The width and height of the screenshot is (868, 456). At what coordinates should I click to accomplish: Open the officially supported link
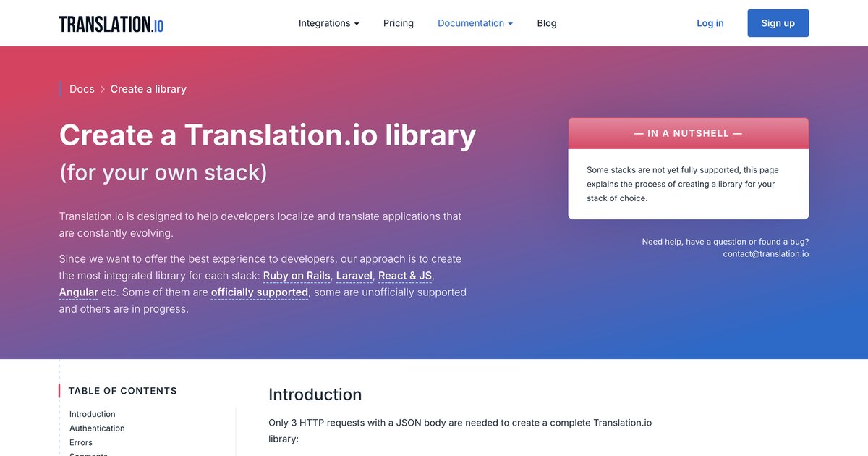point(259,292)
